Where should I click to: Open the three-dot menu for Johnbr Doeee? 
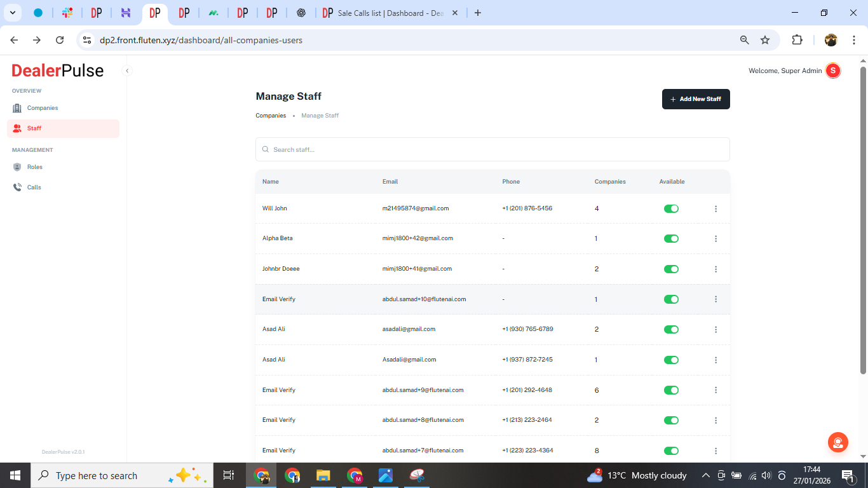tap(715, 269)
